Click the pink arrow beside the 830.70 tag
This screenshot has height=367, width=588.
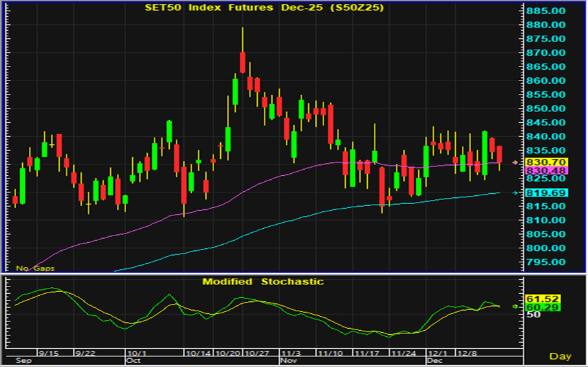click(x=516, y=162)
